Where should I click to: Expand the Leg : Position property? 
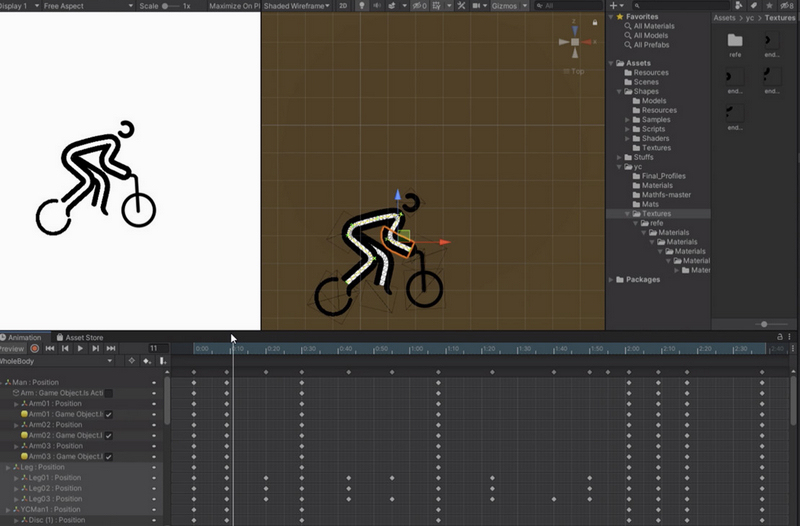[x=8, y=467]
